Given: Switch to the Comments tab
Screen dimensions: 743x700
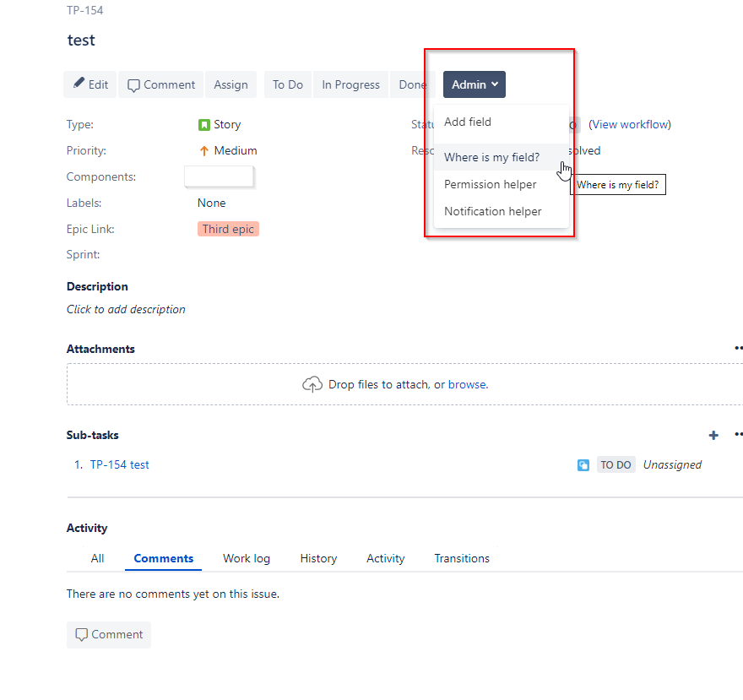Looking at the screenshot, I should click(x=164, y=558).
